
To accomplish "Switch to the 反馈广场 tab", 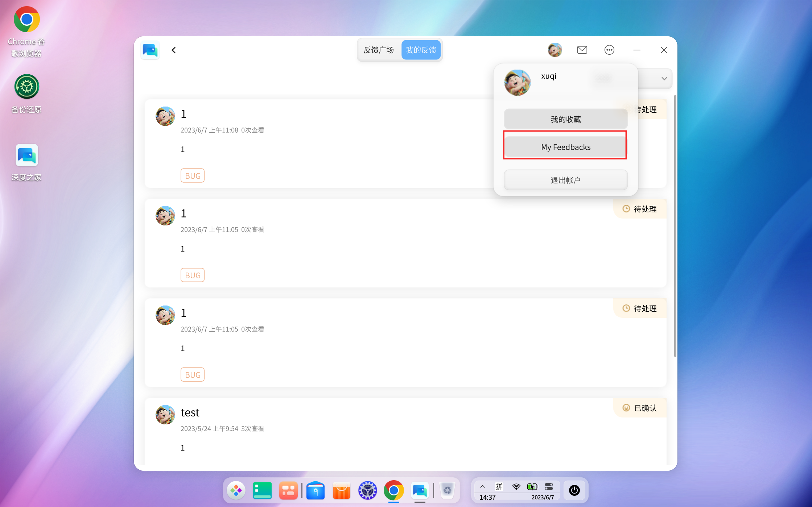I will 379,50.
